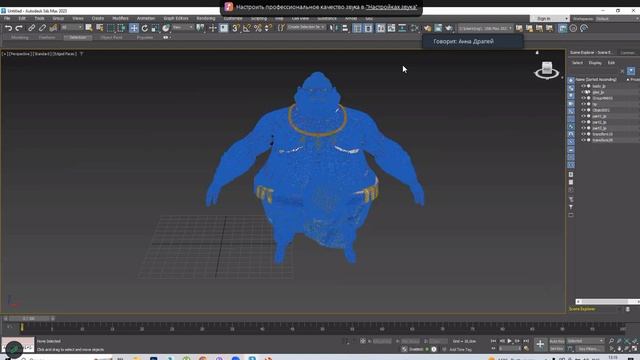The height and width of the screenshot is (360, 640).
Task: Toggle Auto Key mode
Action: 557,341
